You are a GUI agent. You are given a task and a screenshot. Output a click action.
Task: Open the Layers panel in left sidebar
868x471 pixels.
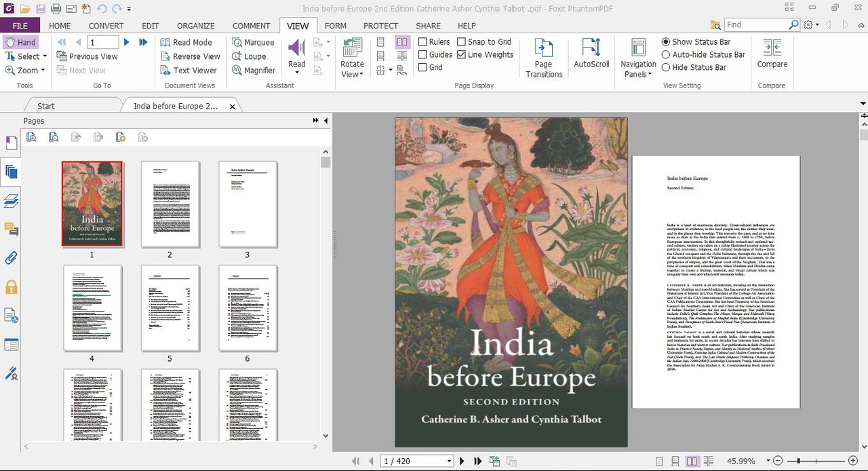coord(11,201)
